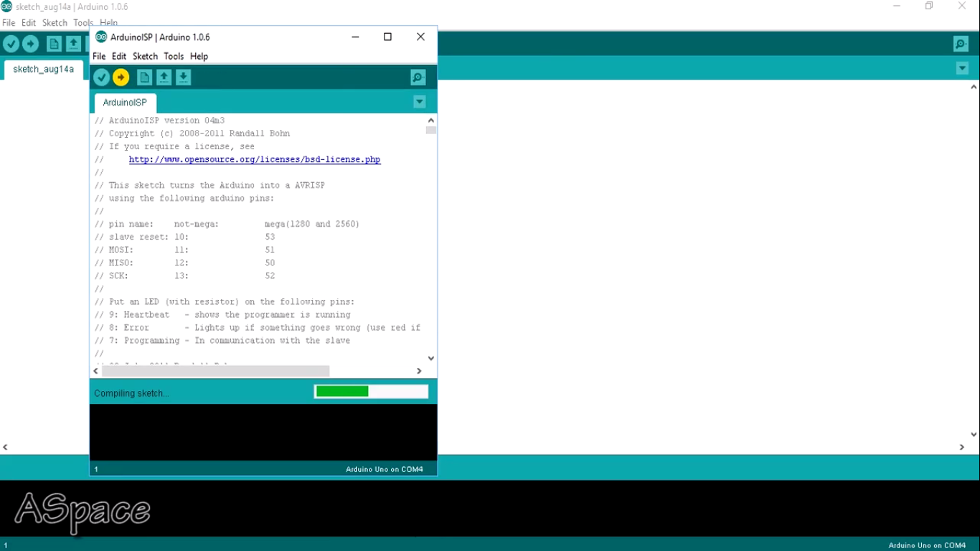The height and width of the screenshot is (551, 980).
Task: Click vertical scrollbar thumb in ArduinoISP editor
Action: 431,131
